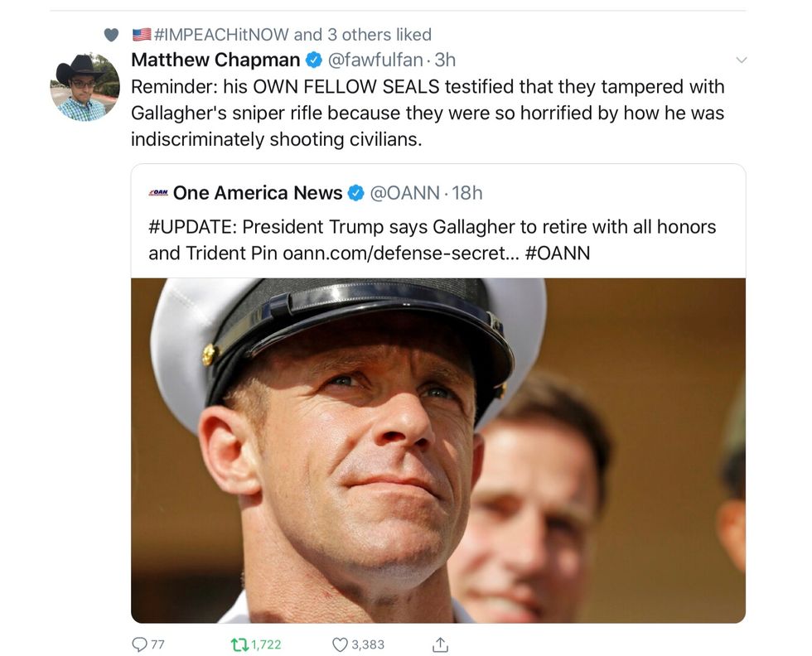Retweet Matthew Chapman's tweet

pos(239,644)
